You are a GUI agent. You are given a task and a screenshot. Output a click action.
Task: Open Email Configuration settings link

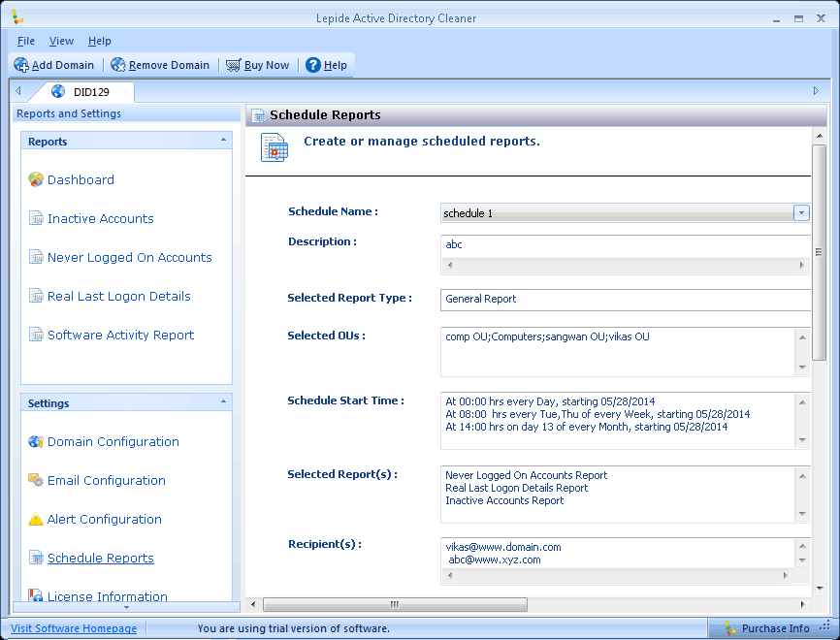pyautogui.click(x=106, y=480)
